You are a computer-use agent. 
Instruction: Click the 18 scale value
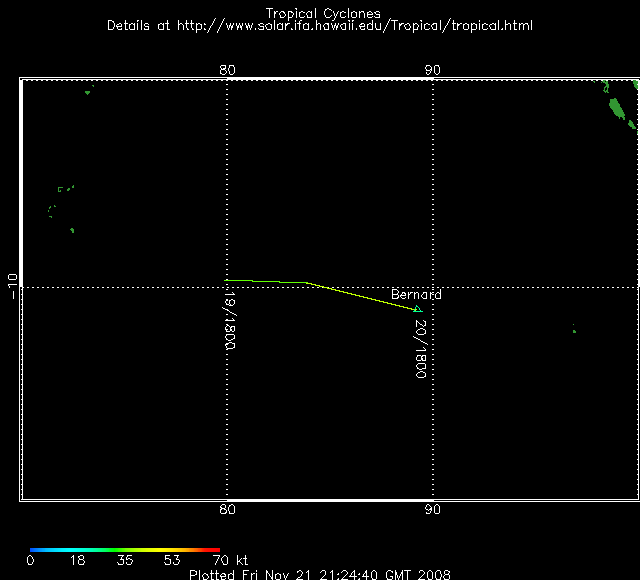pos(77,560)
